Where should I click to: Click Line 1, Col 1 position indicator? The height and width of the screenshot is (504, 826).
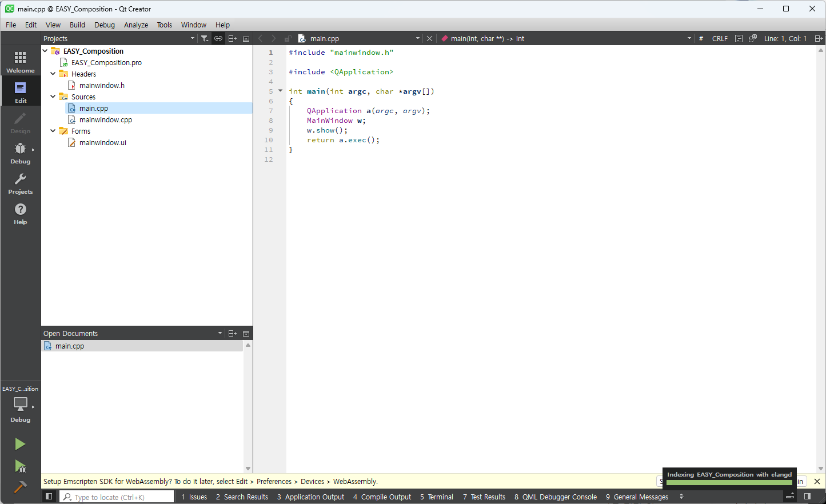click(x=785, y=38)
